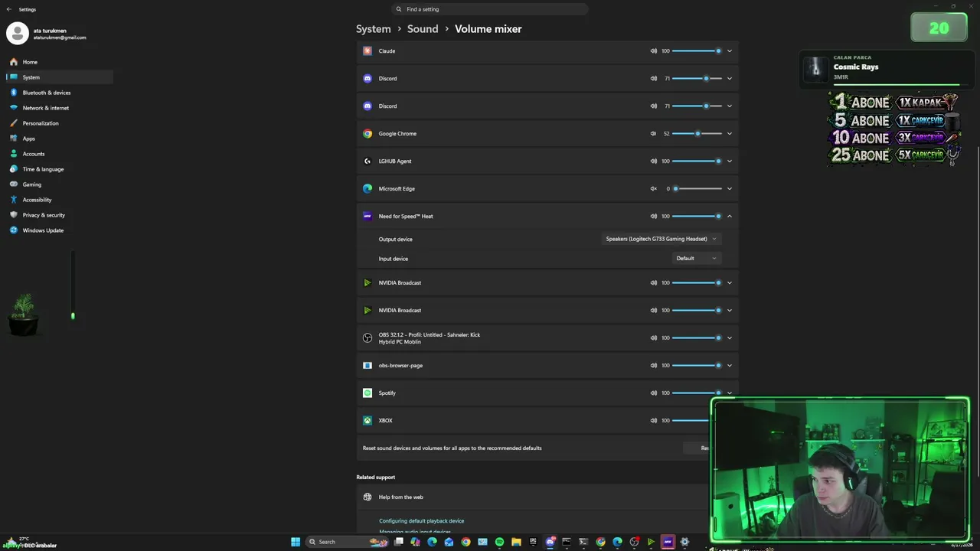Image resolution: width=980 pixels, height=551 pixels.
Task: Click the Microsoft Edge icon in the mixer list
Action: tap(367, 188)
